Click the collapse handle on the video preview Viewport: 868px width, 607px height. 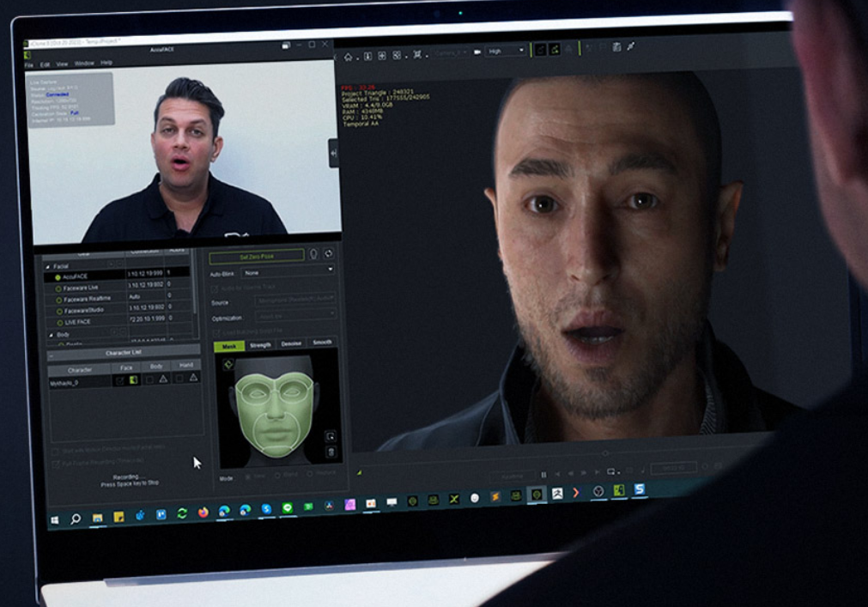(333, 153)
